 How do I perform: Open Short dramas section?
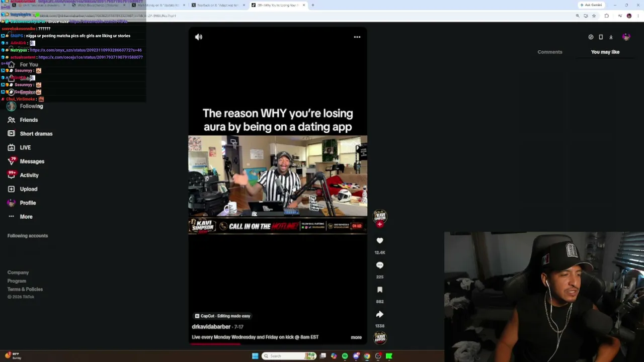click(x=30, y=134)
